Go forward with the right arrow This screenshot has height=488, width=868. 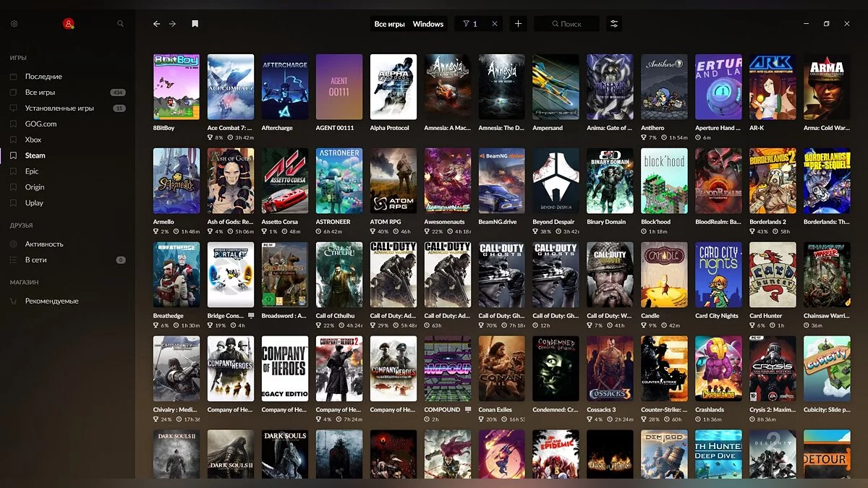tap(172, 24)
